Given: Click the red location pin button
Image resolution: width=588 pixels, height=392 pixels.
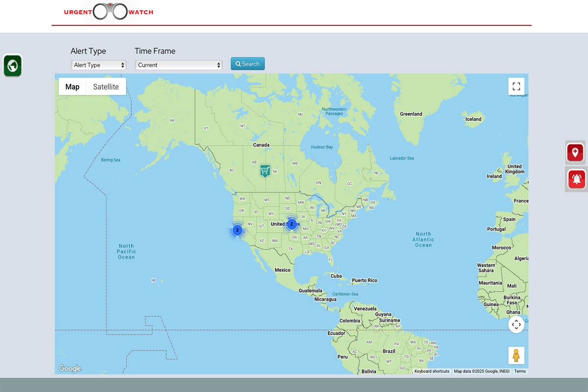Looking at the screenshot, I should tap(575, 152).
